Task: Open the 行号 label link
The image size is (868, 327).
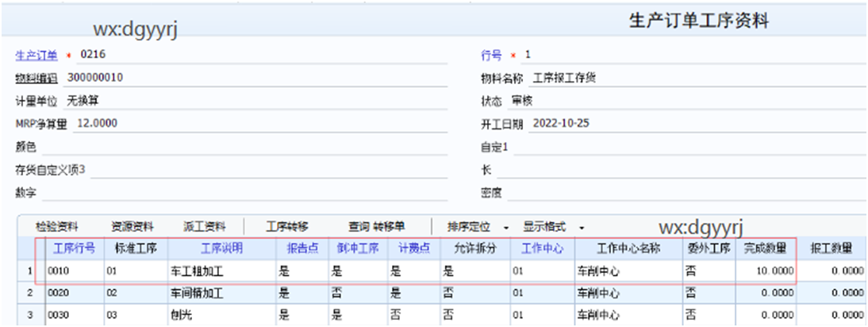Action: coord(491,56)
